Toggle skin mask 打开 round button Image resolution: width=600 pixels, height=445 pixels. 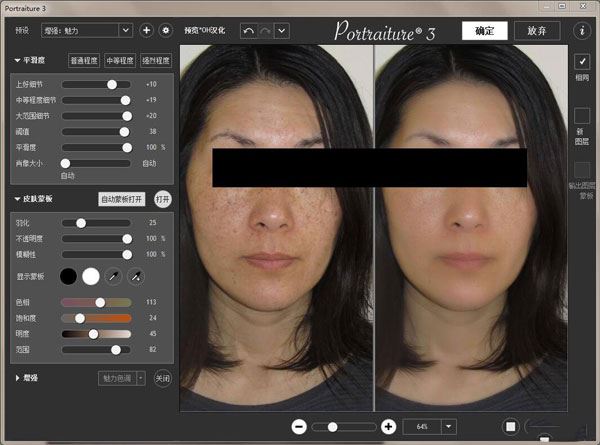pos(163,199)
